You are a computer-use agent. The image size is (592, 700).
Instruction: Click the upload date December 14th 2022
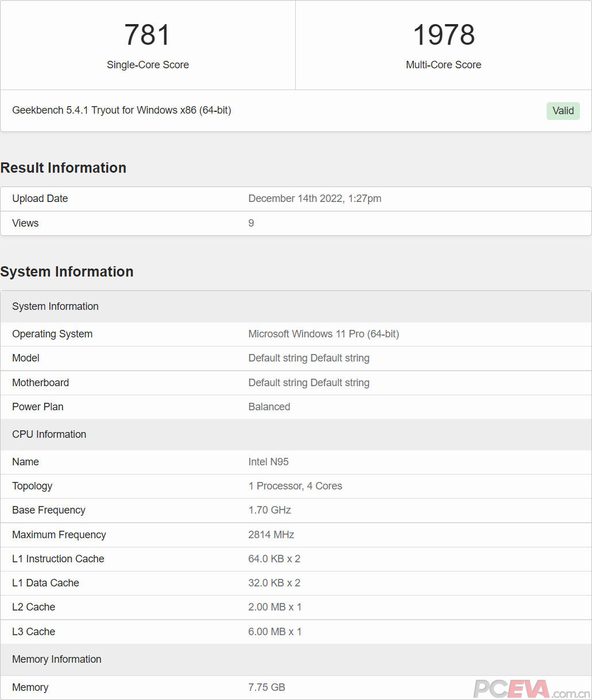pos(315,199)
